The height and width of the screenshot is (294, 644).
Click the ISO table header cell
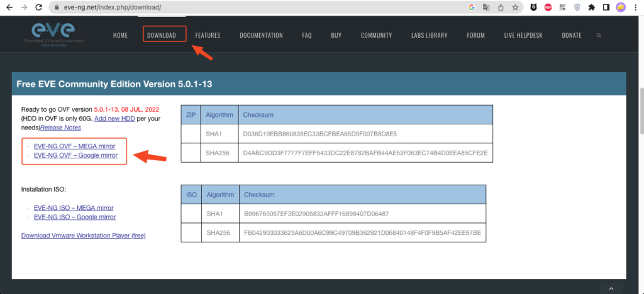(191, 194)
